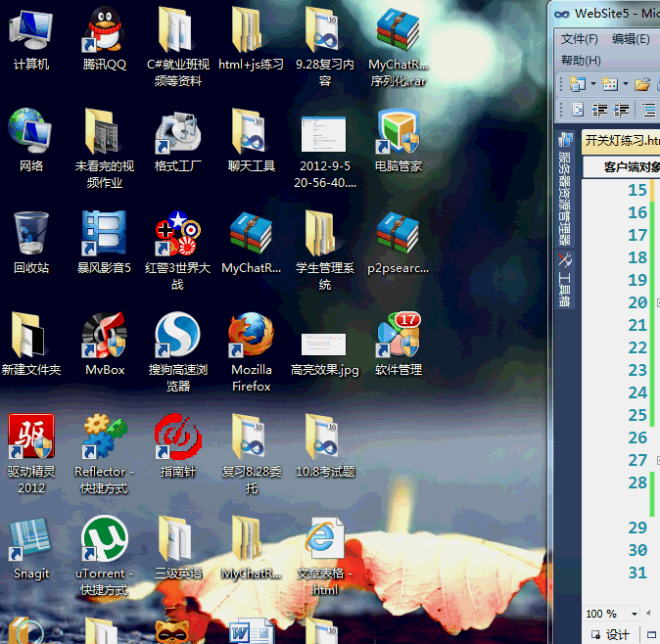Viewport: 660px width, 644px height.
Task: Click line number 20 in the editor
Action: 637,302
